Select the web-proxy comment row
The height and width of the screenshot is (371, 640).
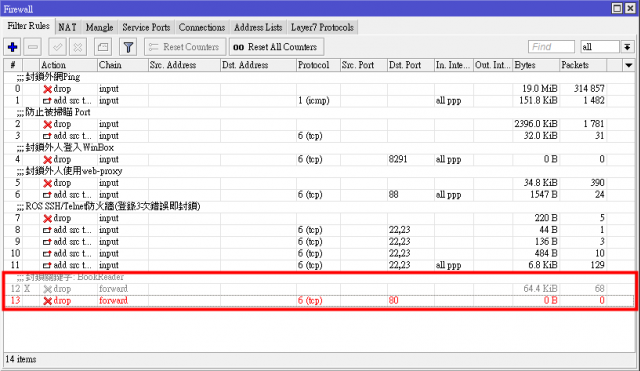click(319, 171)
